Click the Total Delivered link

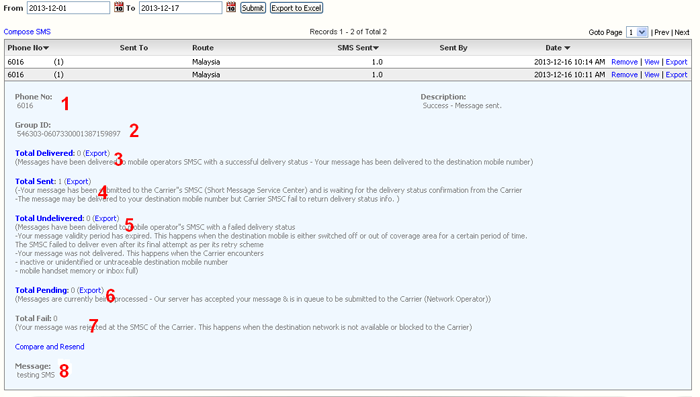click(45, 153)
